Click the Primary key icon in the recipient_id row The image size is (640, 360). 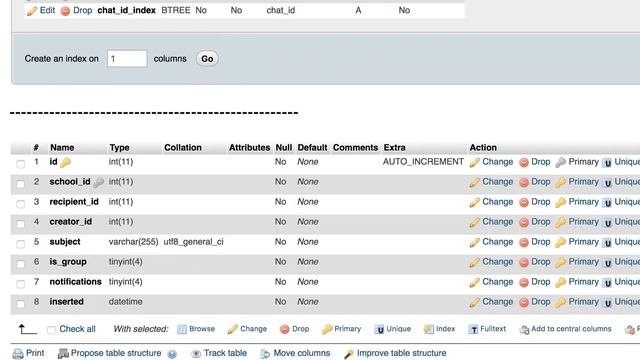(x=561, y=202)
